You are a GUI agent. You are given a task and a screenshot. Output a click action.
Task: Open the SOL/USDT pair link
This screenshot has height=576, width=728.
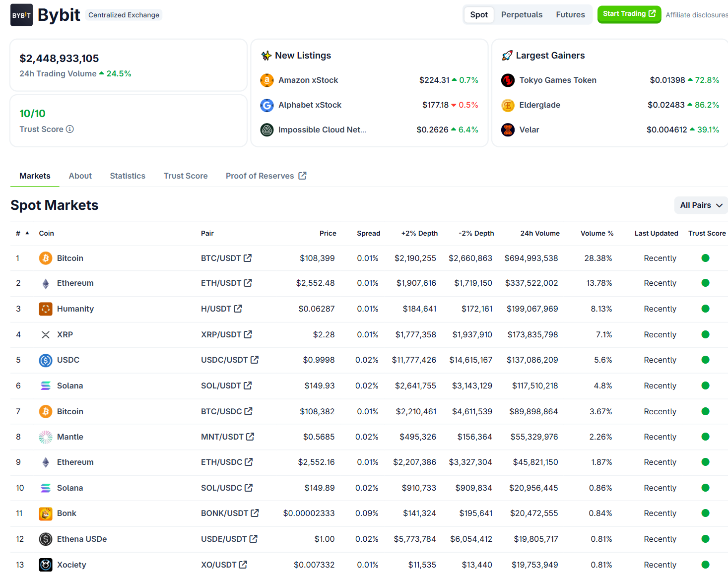point(226,385)
